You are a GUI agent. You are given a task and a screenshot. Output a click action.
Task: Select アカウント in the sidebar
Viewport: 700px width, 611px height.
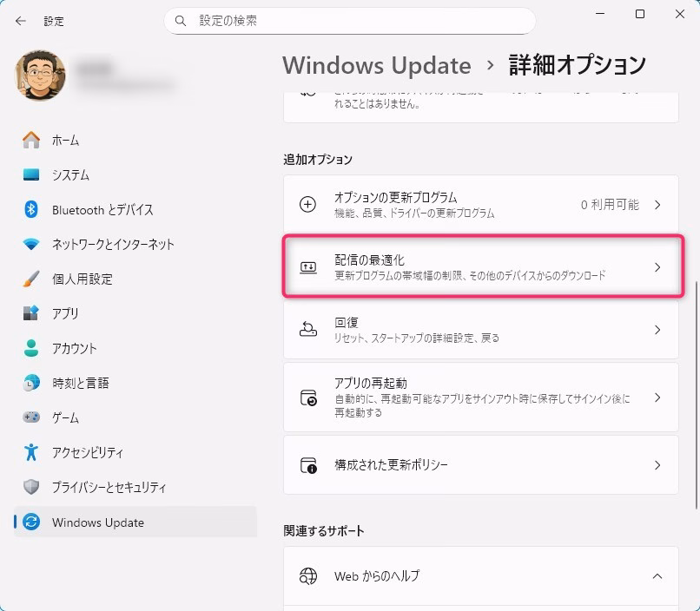(74, 348)
